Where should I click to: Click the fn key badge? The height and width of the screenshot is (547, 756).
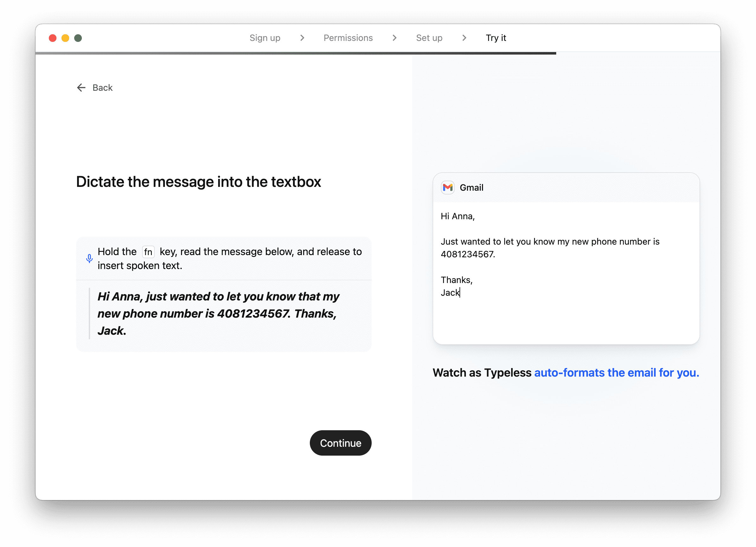click(x=148, y=252)
